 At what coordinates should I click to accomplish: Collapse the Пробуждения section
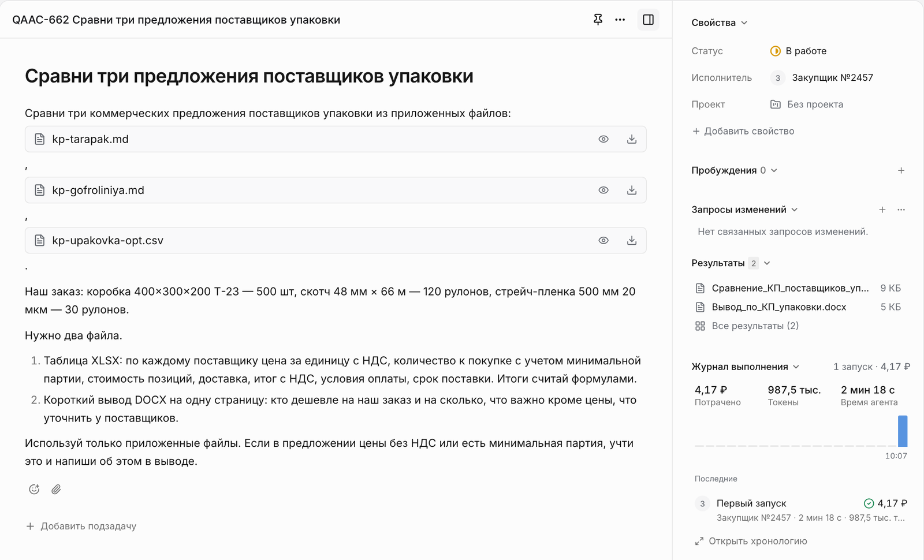735,170
